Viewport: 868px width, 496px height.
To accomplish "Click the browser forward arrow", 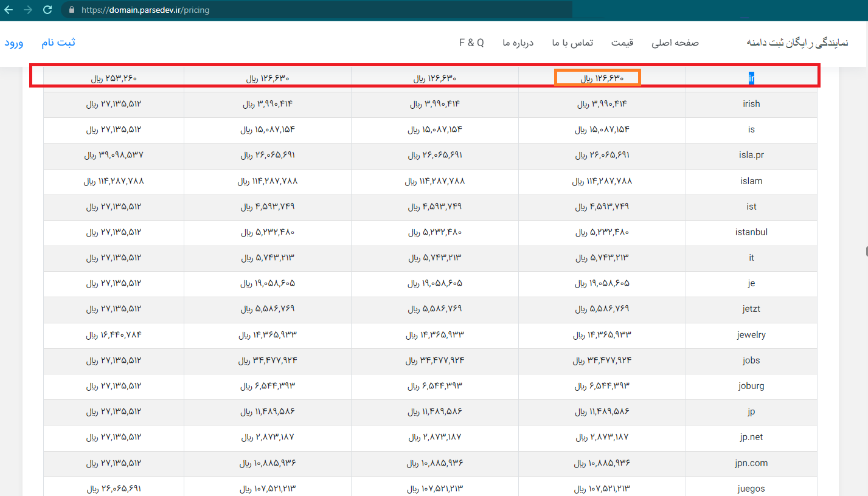I will click(x=28, y=10).
